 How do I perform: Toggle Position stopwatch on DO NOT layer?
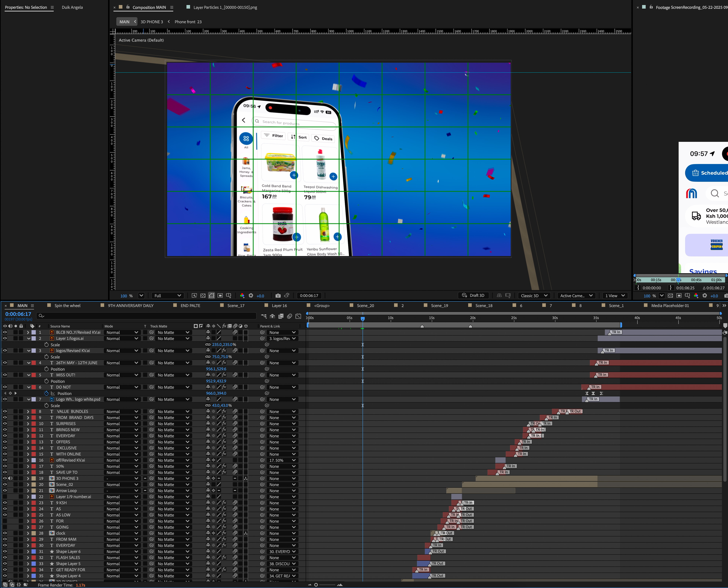(46, 393)
